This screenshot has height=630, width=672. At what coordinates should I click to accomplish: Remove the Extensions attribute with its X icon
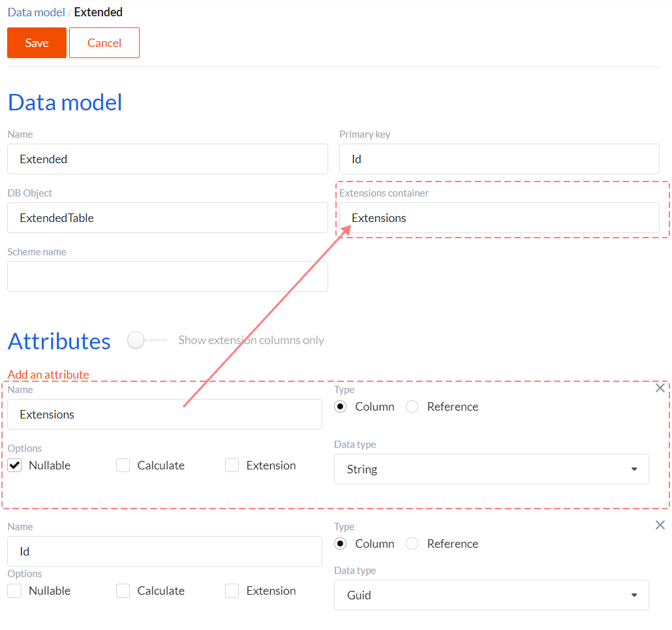(x=660, y=388)
